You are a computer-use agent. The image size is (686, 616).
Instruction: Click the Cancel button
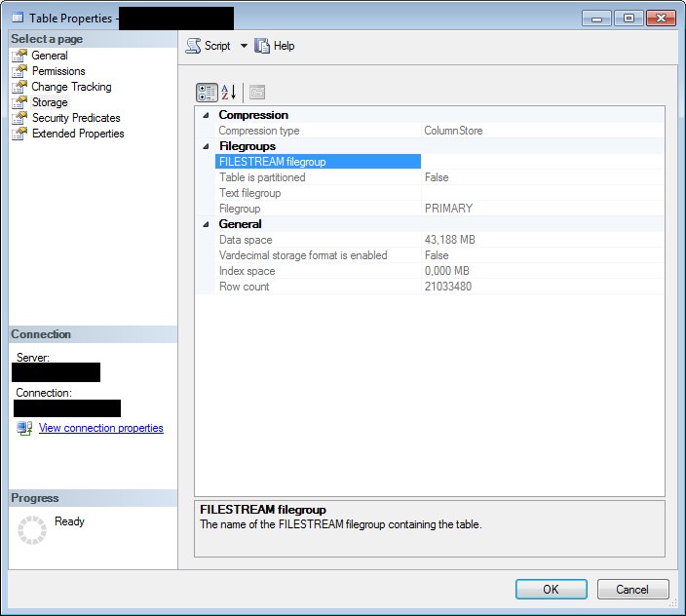pos(632,590)
